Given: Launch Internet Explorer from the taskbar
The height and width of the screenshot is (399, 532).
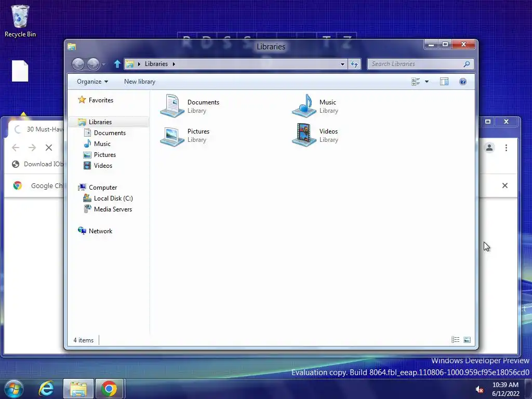Looking at the screenshot, I should [x=46, y=389].
